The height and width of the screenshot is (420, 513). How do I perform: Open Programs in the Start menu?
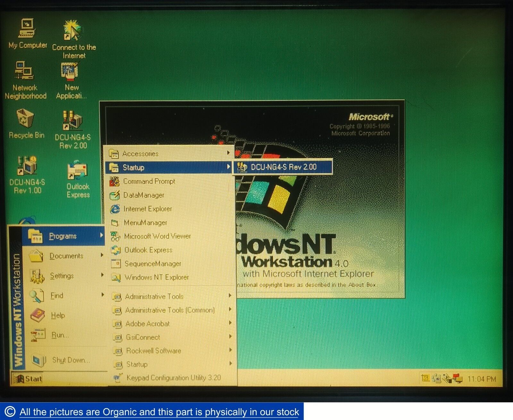point(63,236)
